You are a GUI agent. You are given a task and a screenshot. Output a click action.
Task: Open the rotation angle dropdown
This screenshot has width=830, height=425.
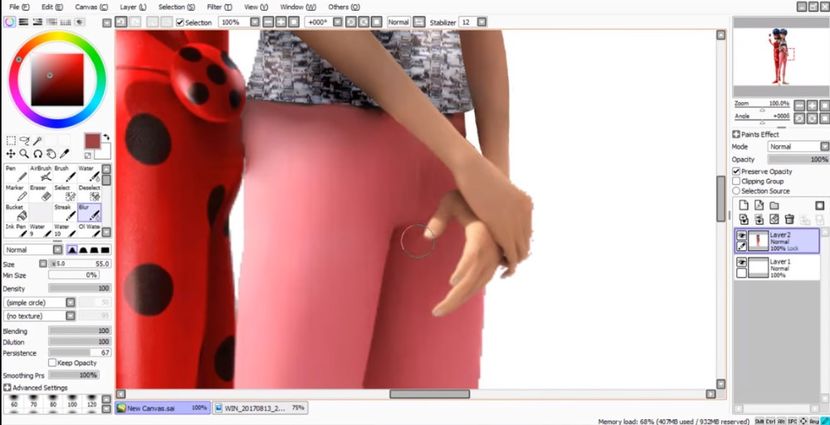click(x=337, y=22)
